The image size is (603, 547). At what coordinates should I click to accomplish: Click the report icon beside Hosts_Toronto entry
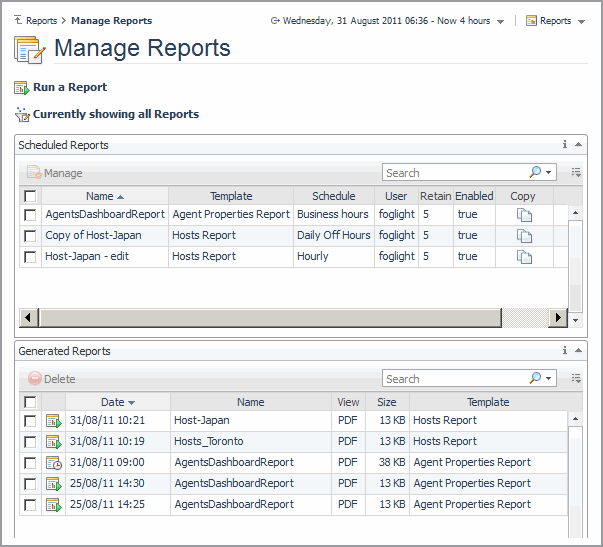[x=53, y=442]
